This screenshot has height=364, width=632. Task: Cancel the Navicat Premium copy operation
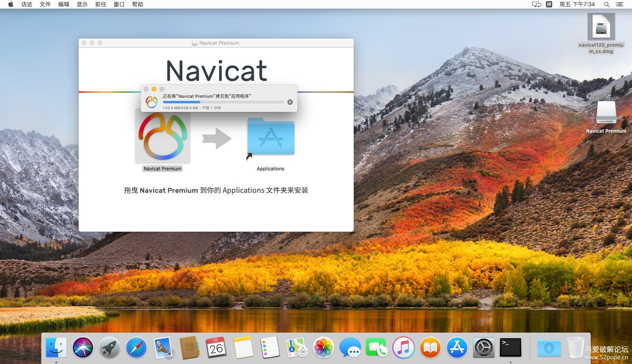(290, 102)
